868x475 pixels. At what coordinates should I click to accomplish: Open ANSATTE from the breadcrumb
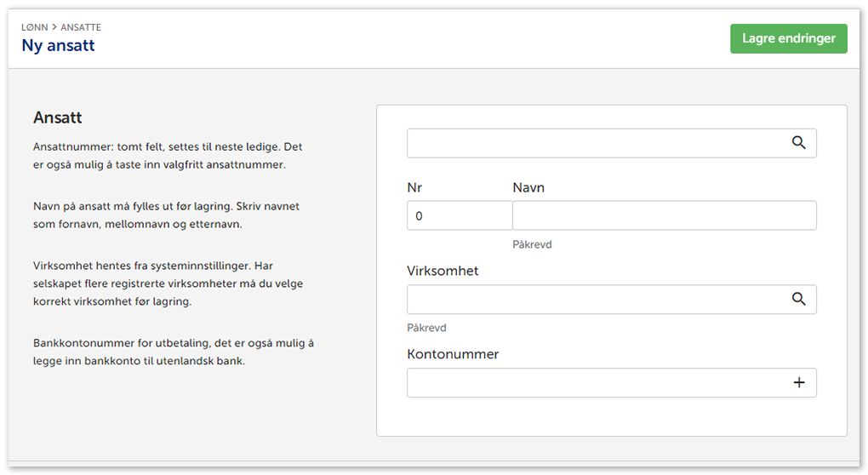(81, 27)
